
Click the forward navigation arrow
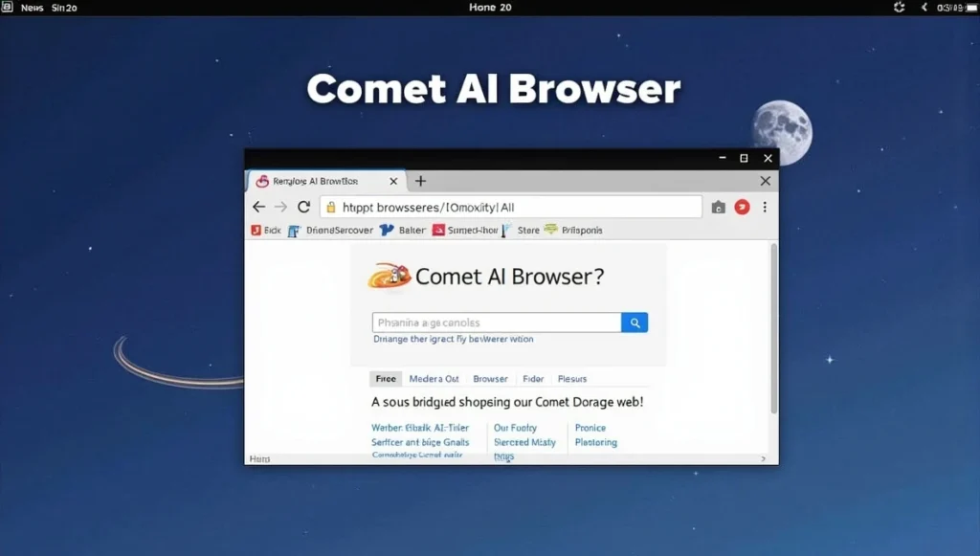point(280,207)
